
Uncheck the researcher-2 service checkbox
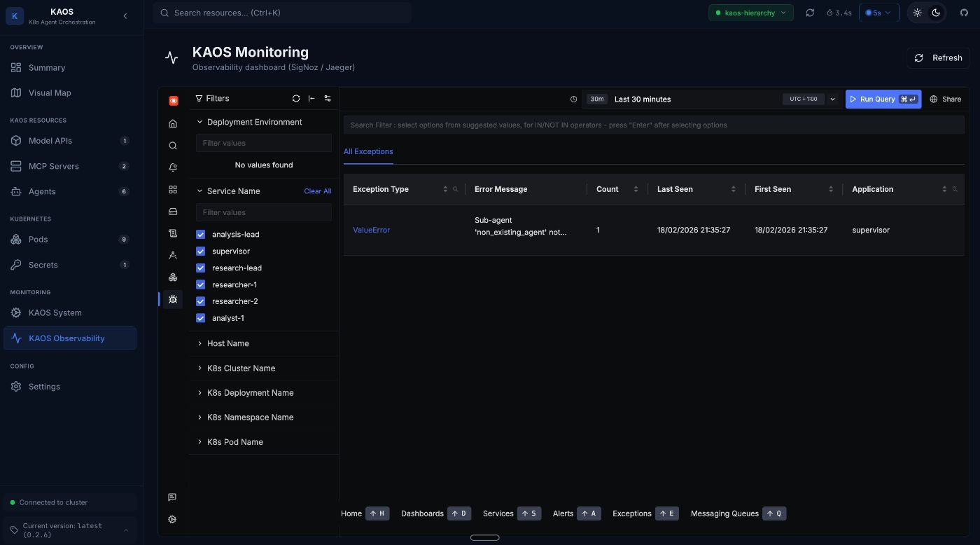point(201,301)
